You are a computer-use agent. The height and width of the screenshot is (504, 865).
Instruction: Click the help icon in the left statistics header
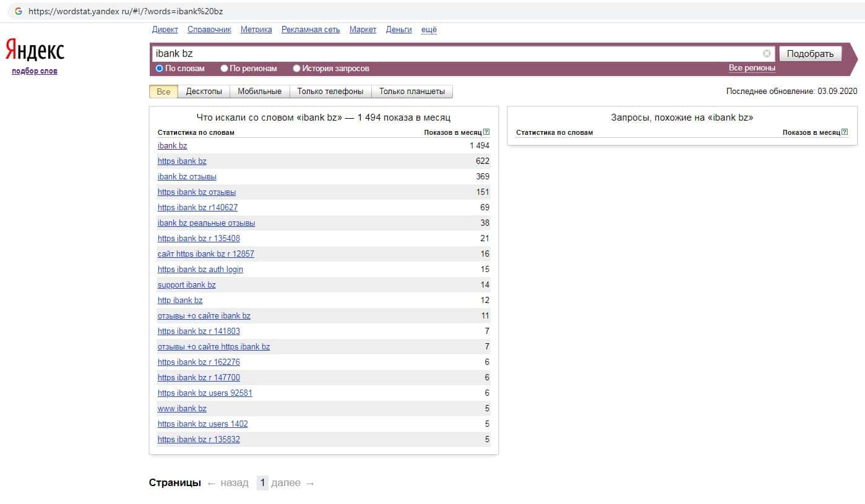(486, 132)
